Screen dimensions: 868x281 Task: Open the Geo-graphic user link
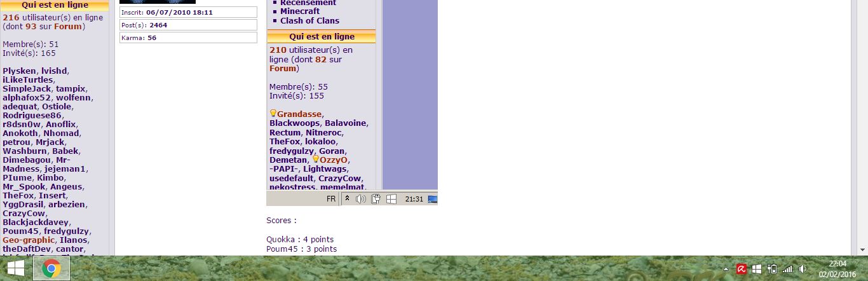pos(29,240)
